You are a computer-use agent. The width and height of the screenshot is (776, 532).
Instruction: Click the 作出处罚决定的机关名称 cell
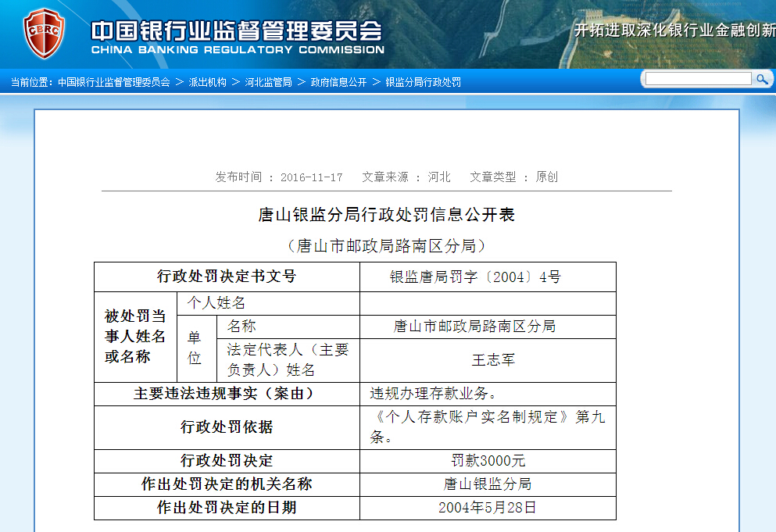click(x=227, y=484)
